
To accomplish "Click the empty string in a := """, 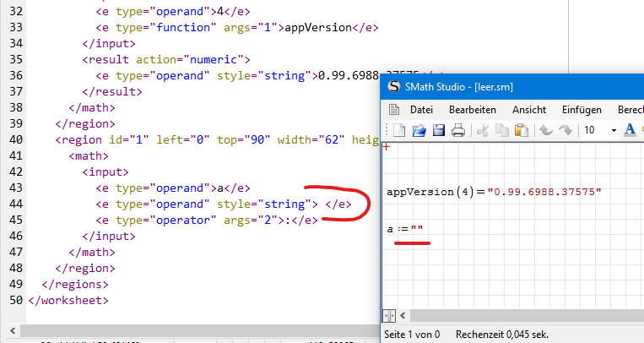I will click(x=417, y=230).
